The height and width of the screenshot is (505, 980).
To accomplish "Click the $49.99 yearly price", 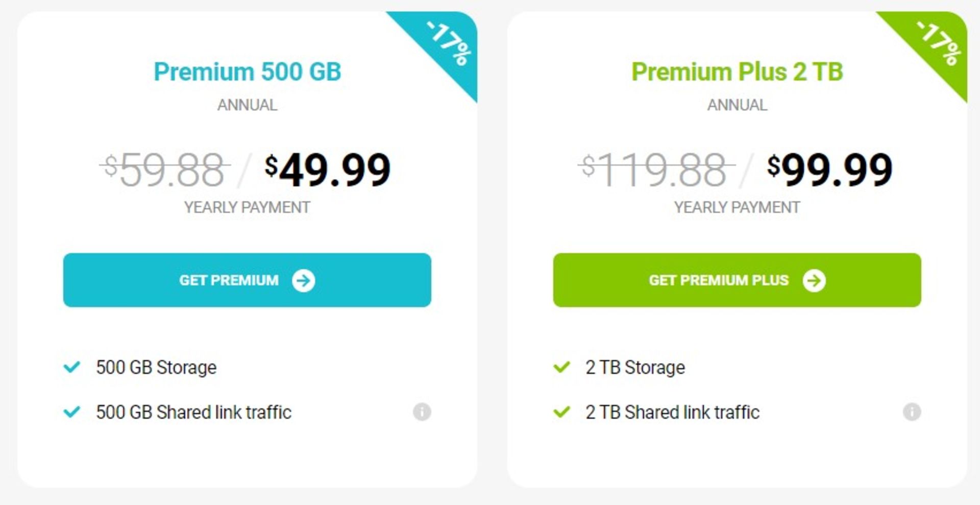I will [328, 170].
